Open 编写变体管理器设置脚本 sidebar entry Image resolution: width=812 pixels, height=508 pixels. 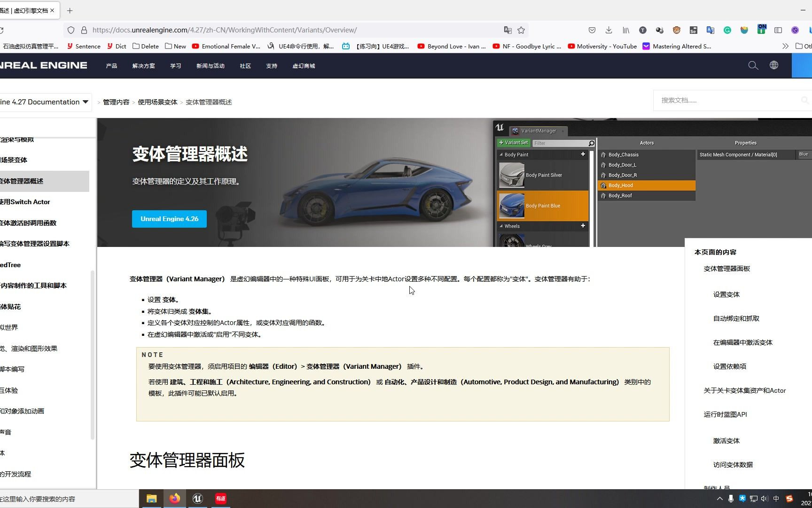(x=35, y=244)
